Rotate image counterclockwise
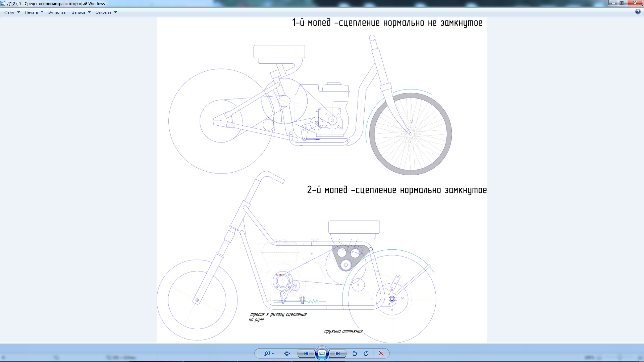This screenshot has width=644, height=362. (354, 353)
